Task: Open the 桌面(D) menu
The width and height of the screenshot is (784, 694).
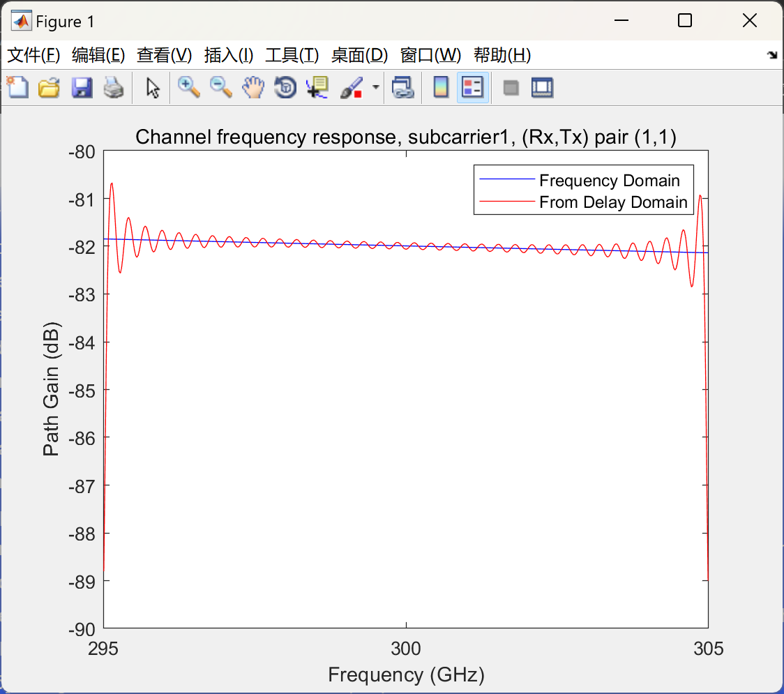Action: (359, 55)
